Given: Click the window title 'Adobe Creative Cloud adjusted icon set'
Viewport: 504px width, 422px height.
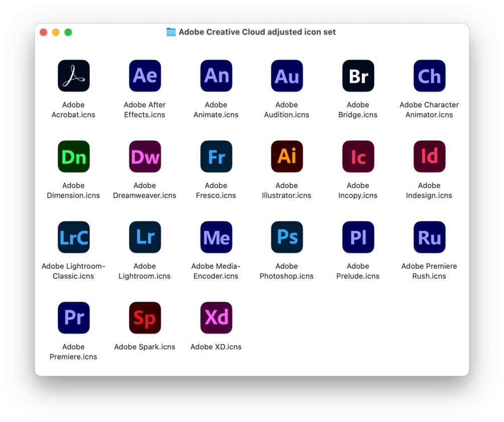Looking at the screenshot, I should (257, 32).
